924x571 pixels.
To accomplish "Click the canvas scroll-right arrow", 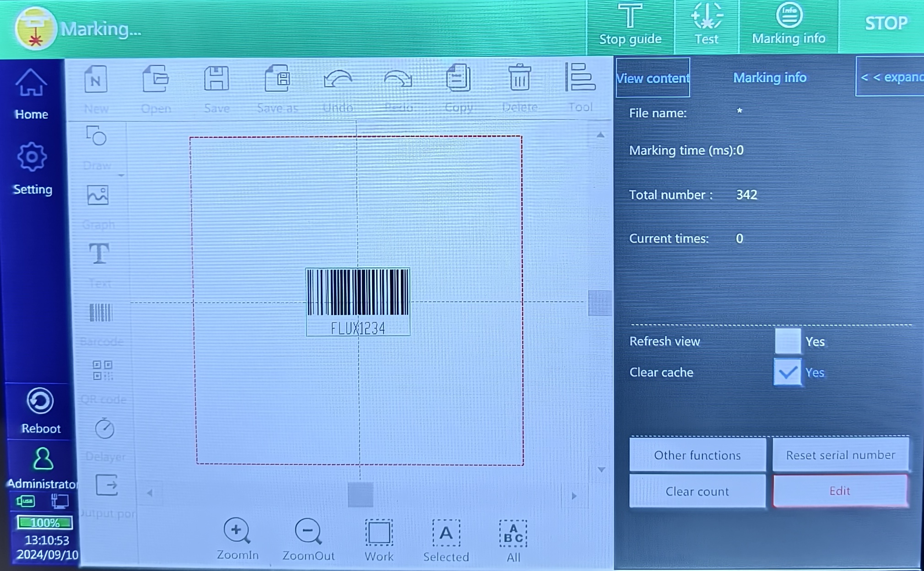I will pyautogui.click(x=574, y=495).
